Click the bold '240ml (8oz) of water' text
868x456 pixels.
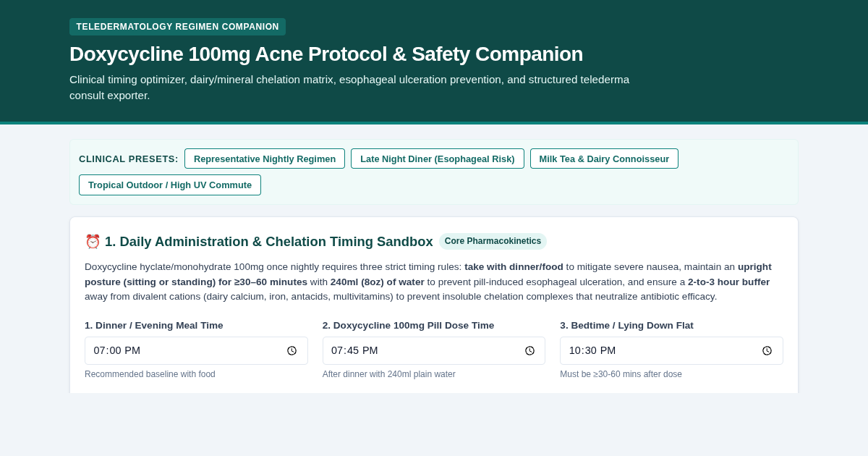(378, 282)
